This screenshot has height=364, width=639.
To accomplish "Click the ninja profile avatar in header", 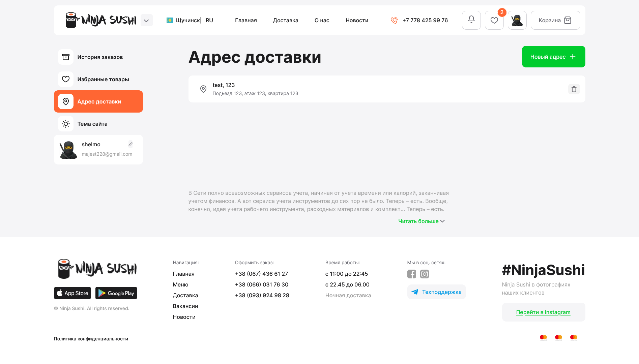I will (517, 20).
